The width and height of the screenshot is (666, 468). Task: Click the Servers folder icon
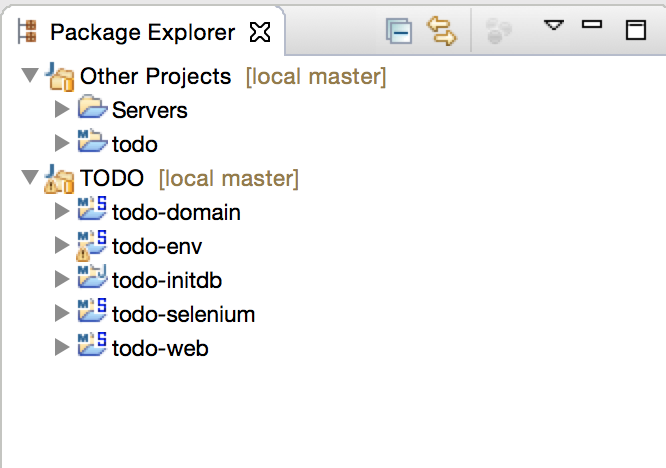coord(92,107)
